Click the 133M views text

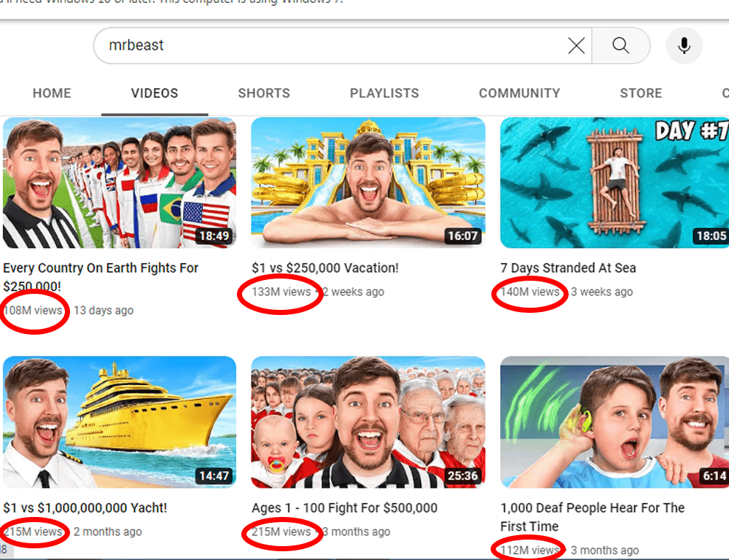[281, 292]
